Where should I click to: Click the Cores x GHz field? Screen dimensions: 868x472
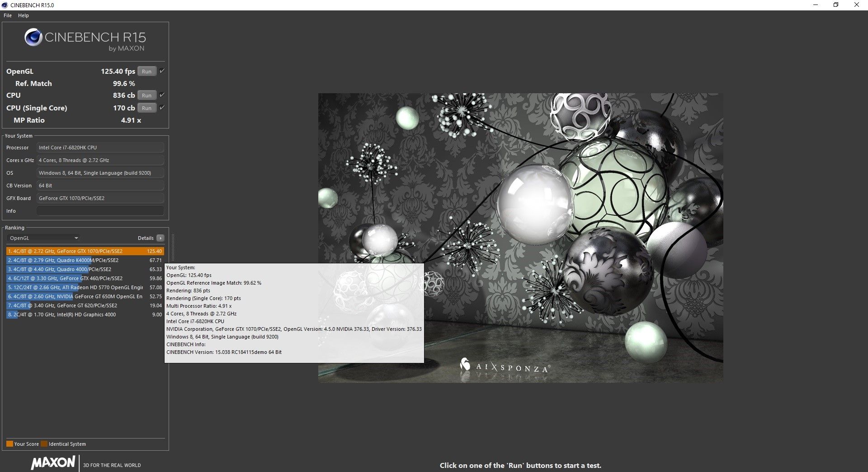100,160
